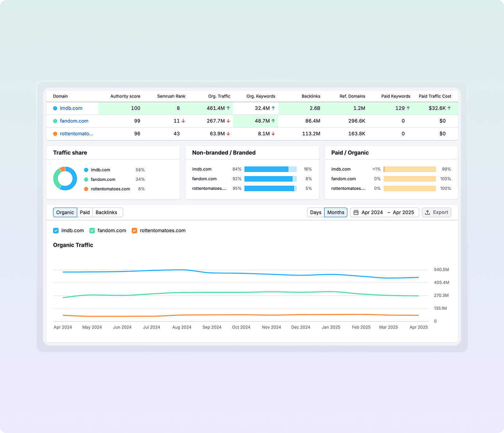
Task: Click the orange legend dot for rottentomatoes.com in Traffic share
Action: tap(86, 189)
